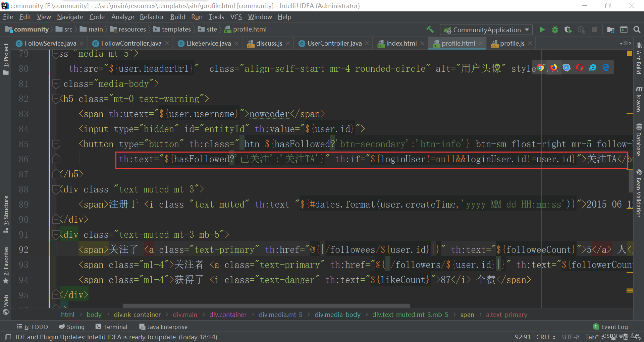Click the editor horizontal scrollbar
The height and width of the screenshot is (342, 644).
click(x=266, y=306)
